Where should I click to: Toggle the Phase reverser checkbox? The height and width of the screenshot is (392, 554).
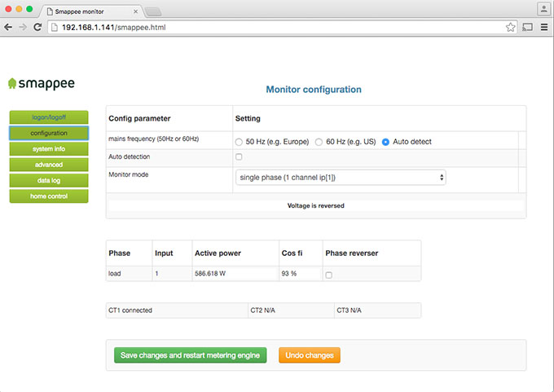pyautogui.click(x=328, y=275)
